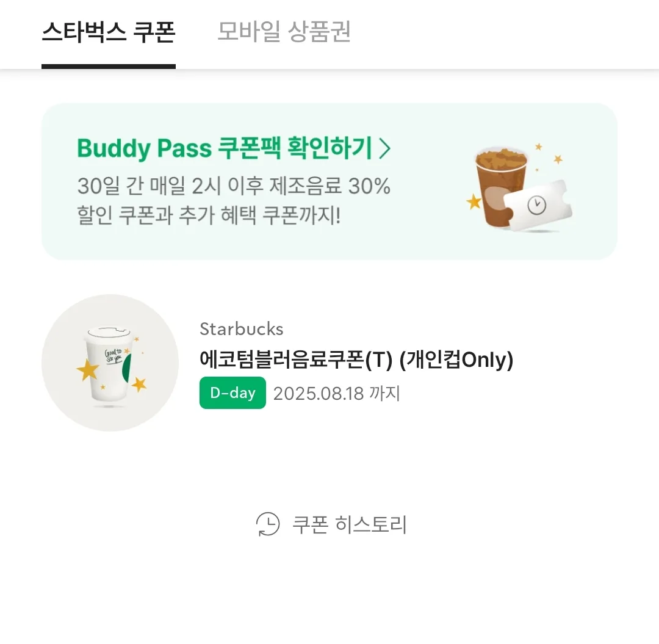Viewport: 659px width, 644px height.
Task: Select 에코텀블러음료쿠폰(T) (개인컵Only) coupon title
Action: click(x=356, y=360)
